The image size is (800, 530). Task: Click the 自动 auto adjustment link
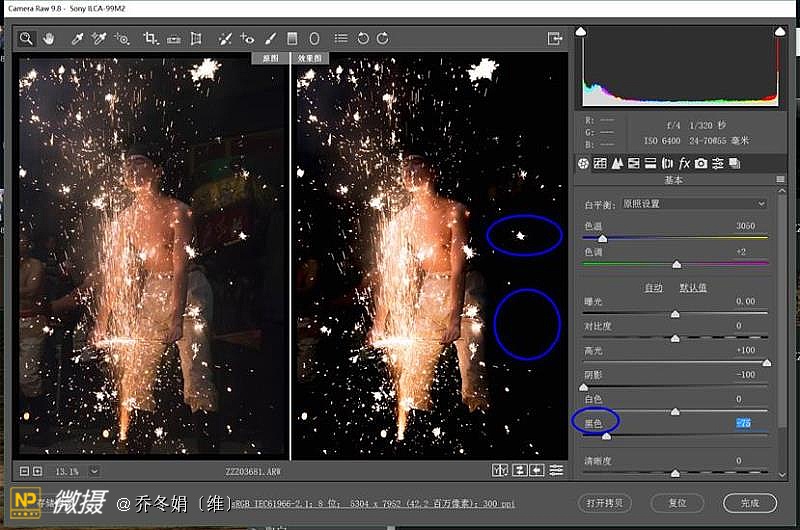pos(653,287)
